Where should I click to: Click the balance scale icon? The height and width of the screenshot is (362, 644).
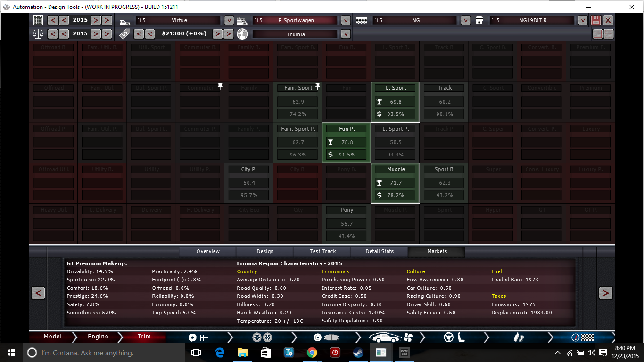(x=38, y=34)
